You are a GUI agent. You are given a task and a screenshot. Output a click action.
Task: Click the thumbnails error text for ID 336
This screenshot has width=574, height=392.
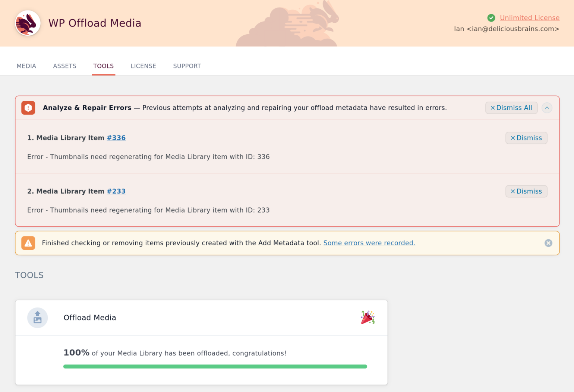[148, 157]
